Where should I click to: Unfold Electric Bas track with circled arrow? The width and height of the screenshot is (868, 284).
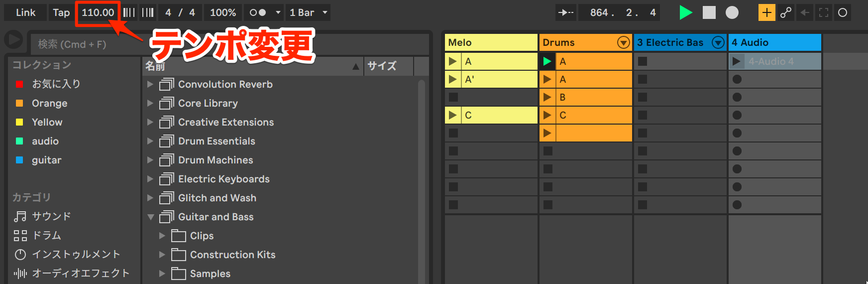718,42
